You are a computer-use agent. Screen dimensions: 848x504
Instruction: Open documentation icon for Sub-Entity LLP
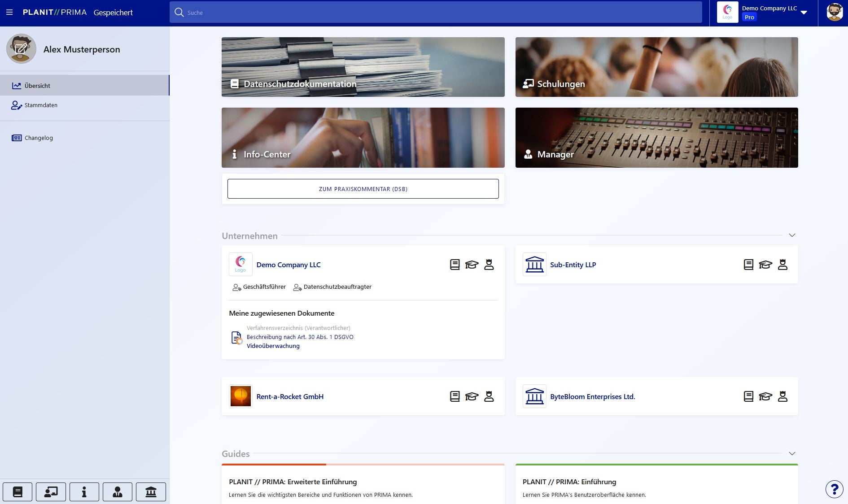click(748, 265)
